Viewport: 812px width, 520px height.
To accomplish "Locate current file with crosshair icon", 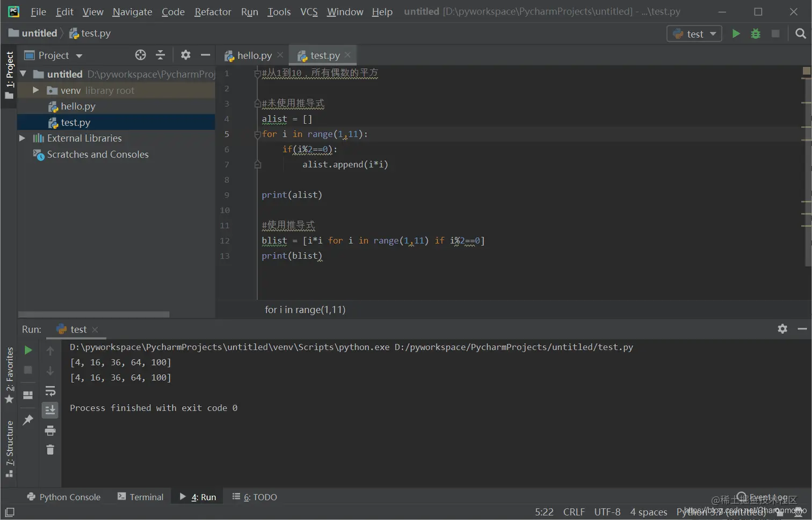I will pyautogui.click(x=140, y=55).
